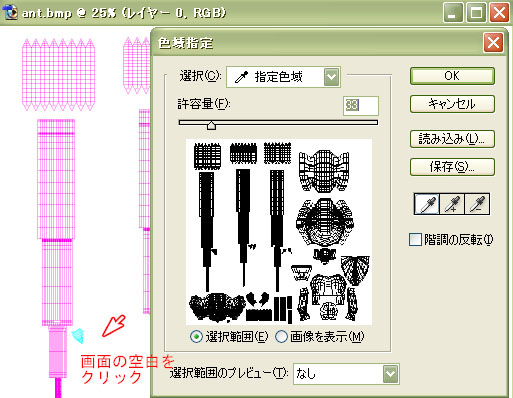Select the add-to-sample eyedropper plus tool

point(452,203)
